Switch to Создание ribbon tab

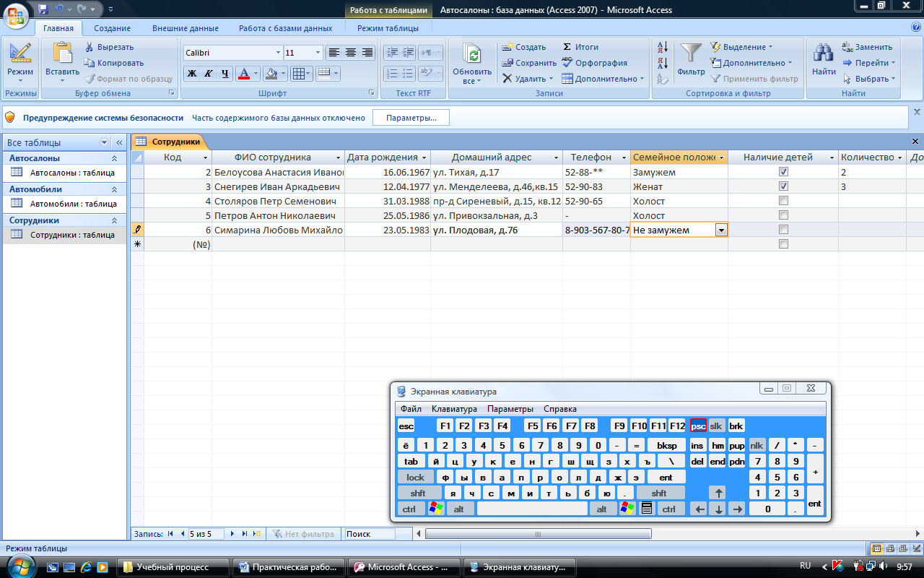tap(111, 28)
